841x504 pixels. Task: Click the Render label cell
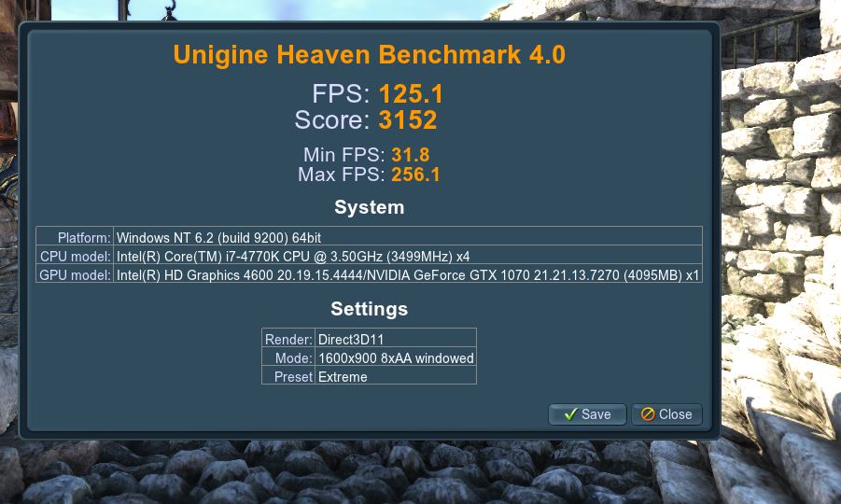288,338
